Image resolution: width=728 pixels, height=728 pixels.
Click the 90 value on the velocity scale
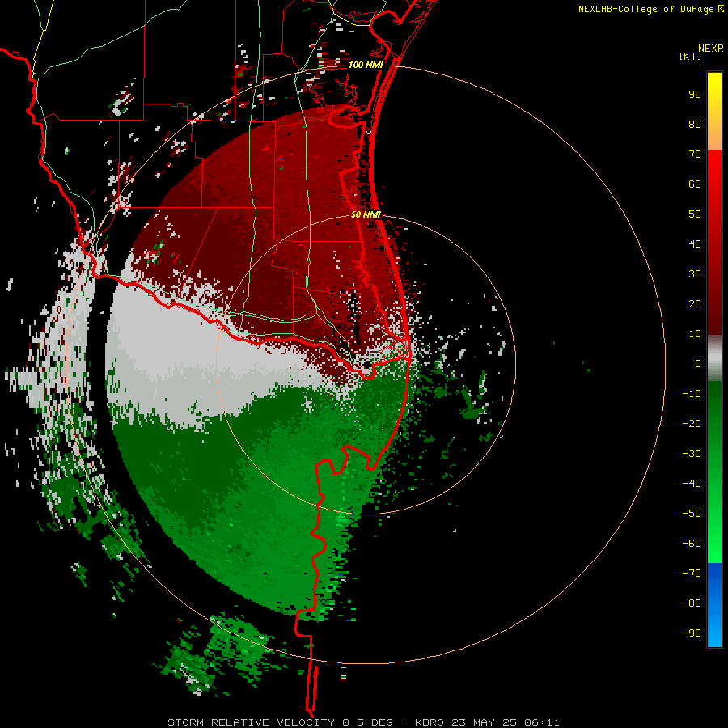point(695,95)
